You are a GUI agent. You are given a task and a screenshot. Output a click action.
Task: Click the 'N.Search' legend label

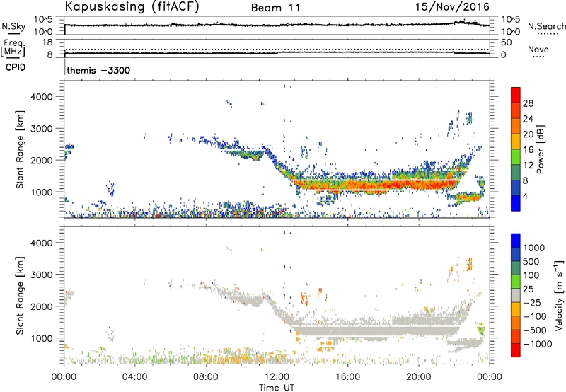(546, 26)
